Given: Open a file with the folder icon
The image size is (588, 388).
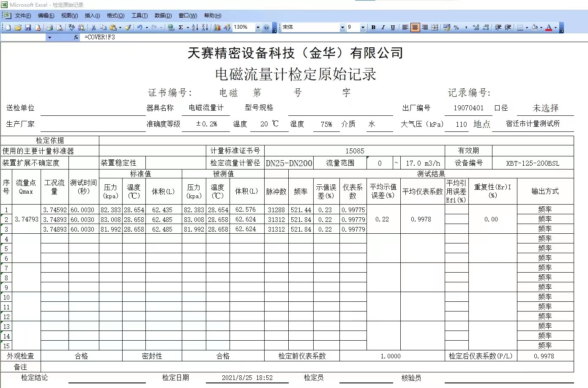Looking at the screenshot, I should point(18,27).
